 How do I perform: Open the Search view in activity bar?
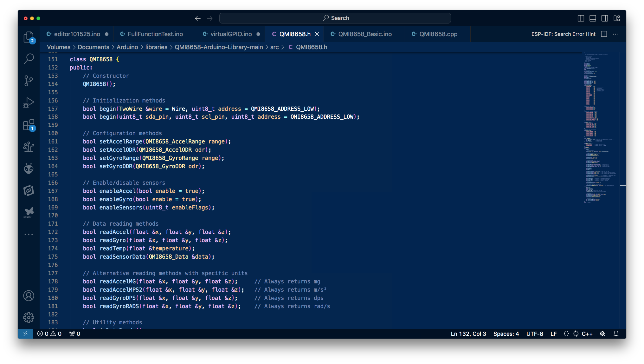(x=29, y=59)
